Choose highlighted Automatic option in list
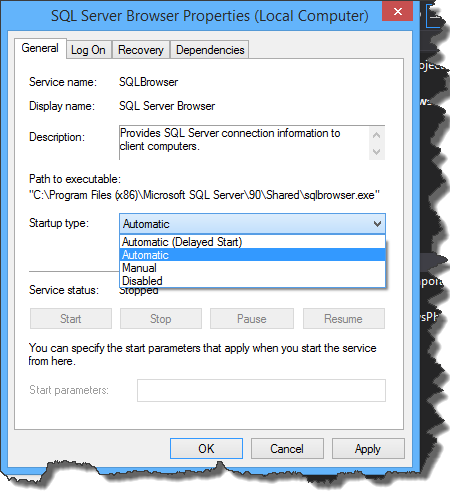This screenshot has height=491, width=450. pos(252,255)
